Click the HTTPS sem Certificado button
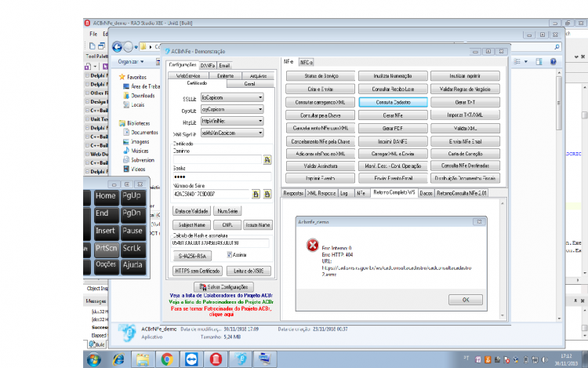 [198, 271]
